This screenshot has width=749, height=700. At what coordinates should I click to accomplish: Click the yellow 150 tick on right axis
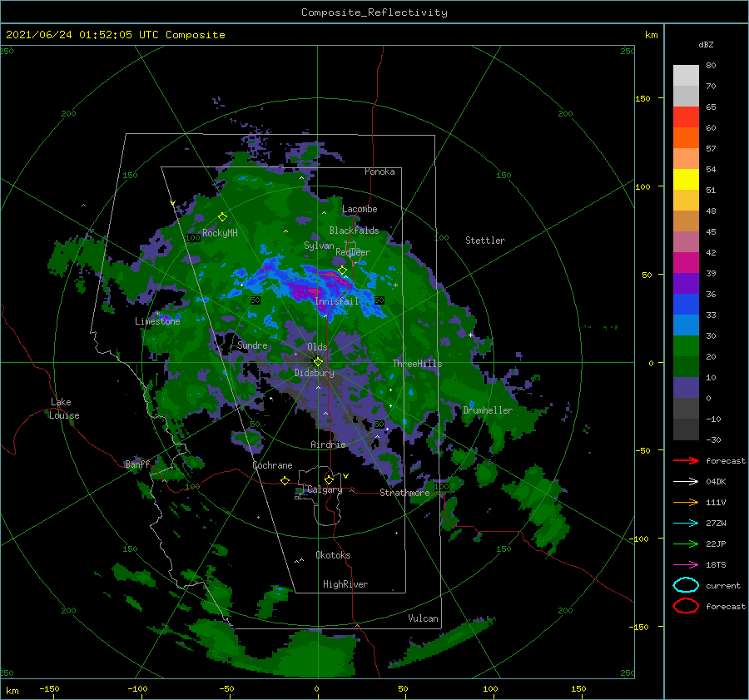coord(642,98)
